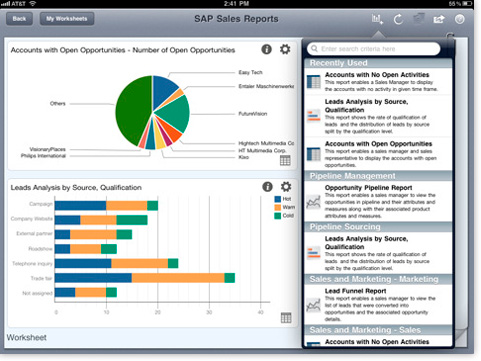The image size is (481, 361).
Task: Click line chart icon beside Opportunity Pipeline Report
Action: pyautogui.click(x=313, y=202)
